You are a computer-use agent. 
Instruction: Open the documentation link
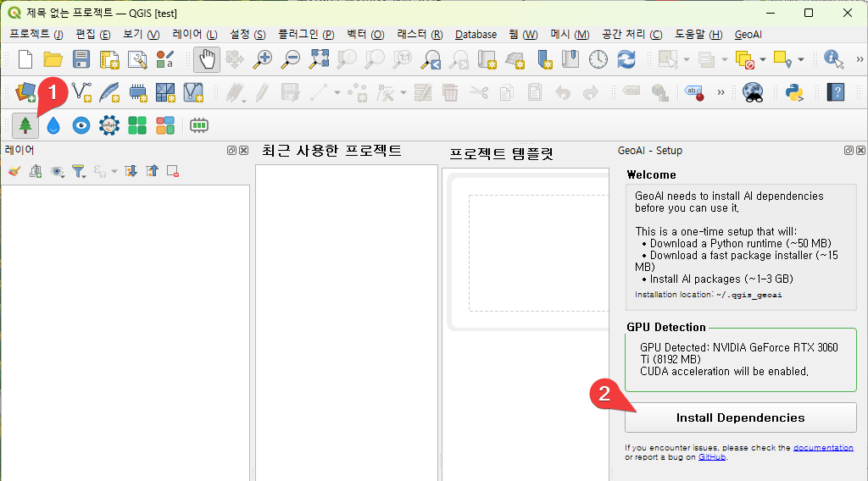coord(823,447)
